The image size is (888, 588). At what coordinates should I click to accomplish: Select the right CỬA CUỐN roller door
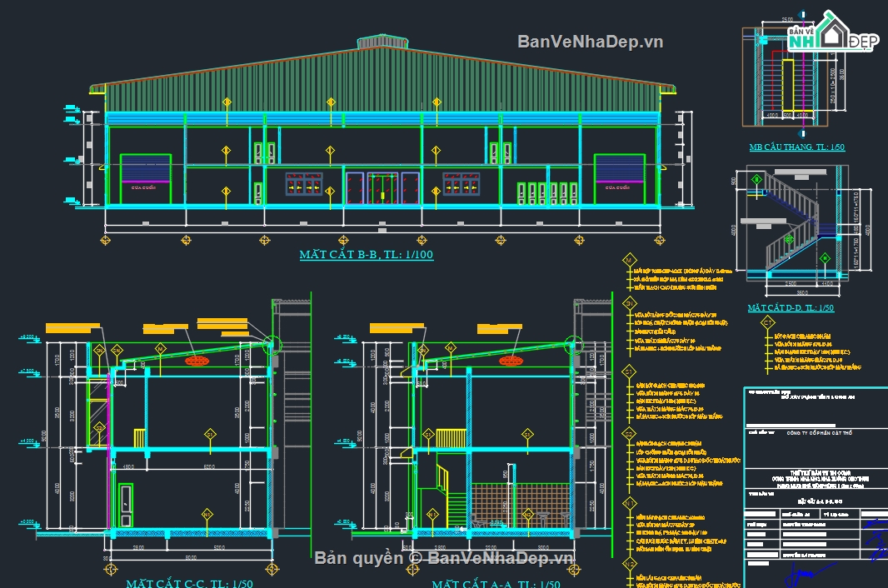point(619,178)
